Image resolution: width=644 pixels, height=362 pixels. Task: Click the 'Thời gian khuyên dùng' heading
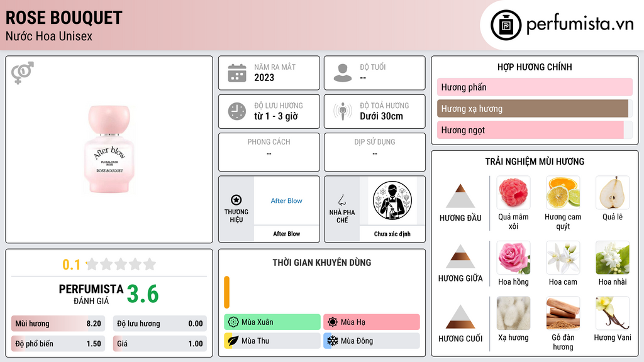[322, 263]
